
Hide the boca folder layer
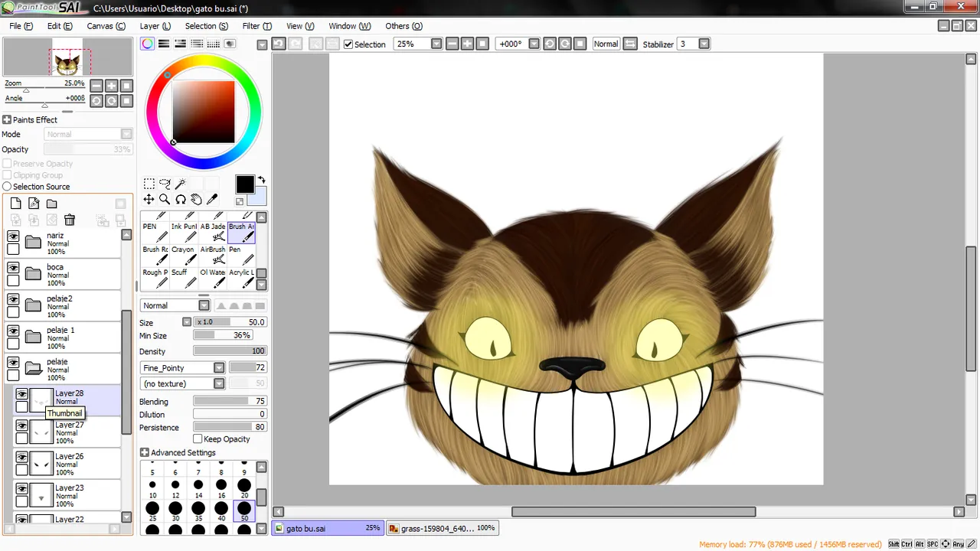coord(13,269)
